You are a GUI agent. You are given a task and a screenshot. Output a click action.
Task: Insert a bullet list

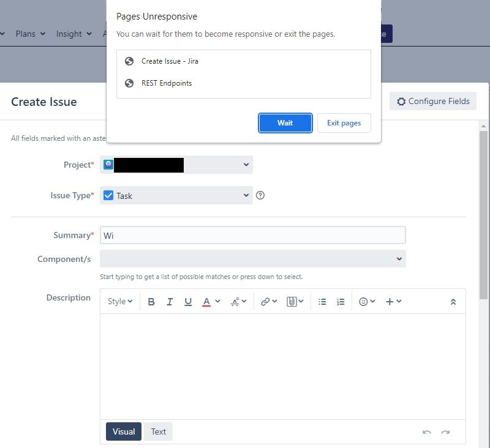322,302
